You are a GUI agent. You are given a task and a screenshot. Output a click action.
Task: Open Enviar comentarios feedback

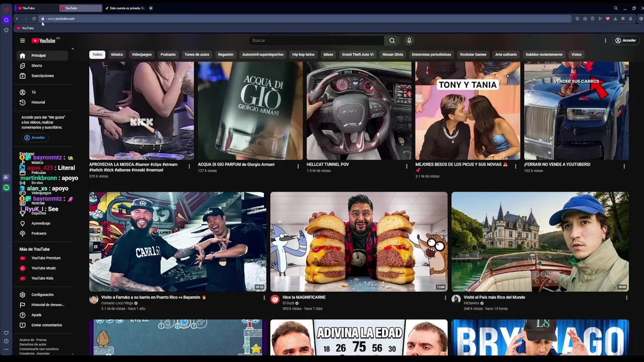pos(42,325)
